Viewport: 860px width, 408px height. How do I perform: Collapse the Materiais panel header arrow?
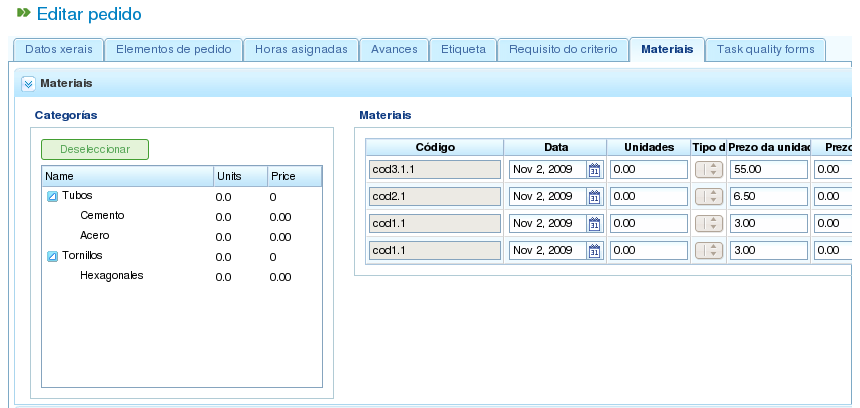pos(29,84)
